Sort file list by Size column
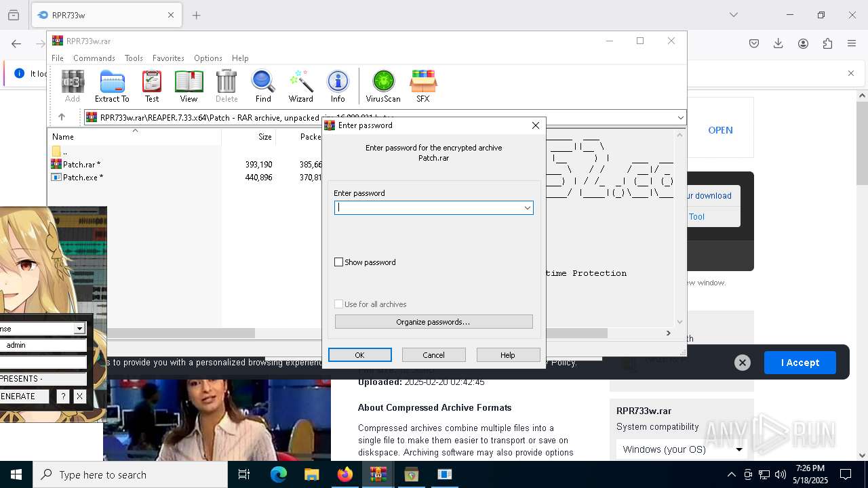The height and width of the screenshot is (488, 868). (248, 137)
